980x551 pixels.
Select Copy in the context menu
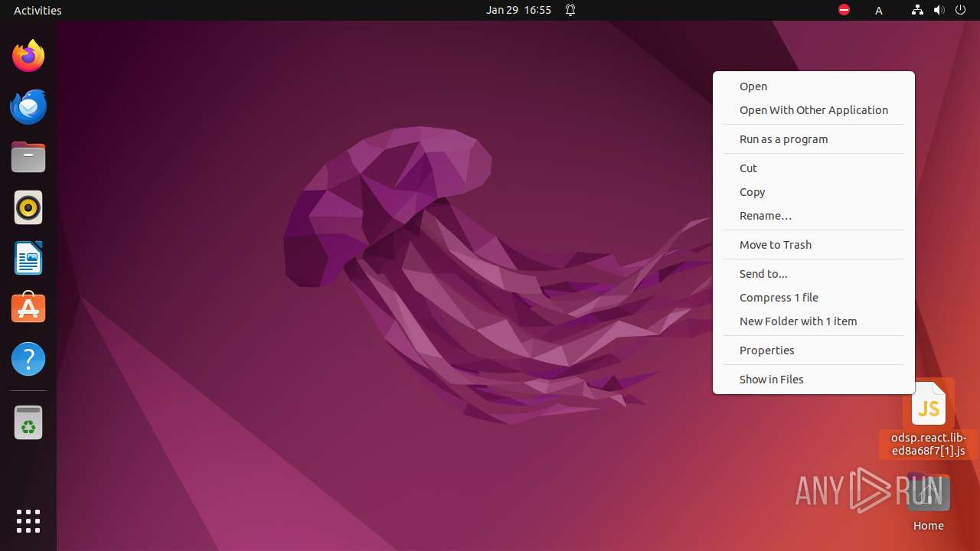pos(814,192)
